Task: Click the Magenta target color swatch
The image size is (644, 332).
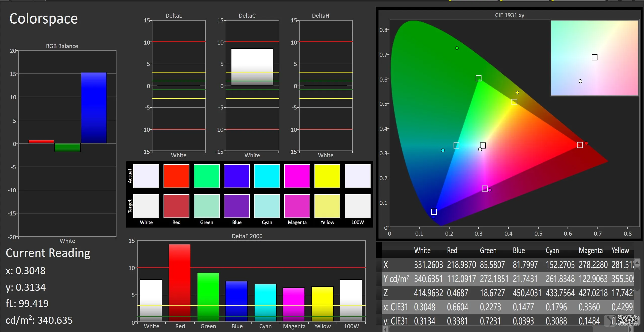Action: (x=297, y=206)
